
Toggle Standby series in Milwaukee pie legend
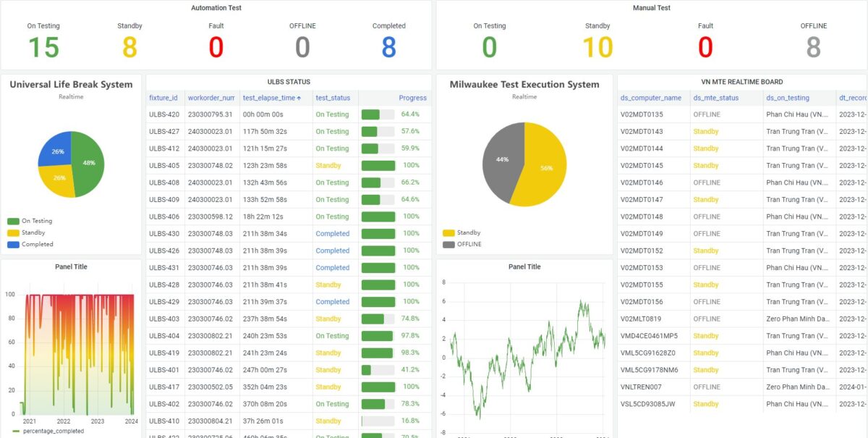click(469, 233)
